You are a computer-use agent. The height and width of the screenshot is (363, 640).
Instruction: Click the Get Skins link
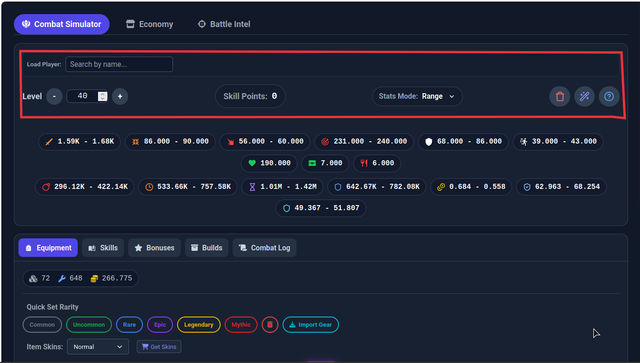click(x=159, y=347)
